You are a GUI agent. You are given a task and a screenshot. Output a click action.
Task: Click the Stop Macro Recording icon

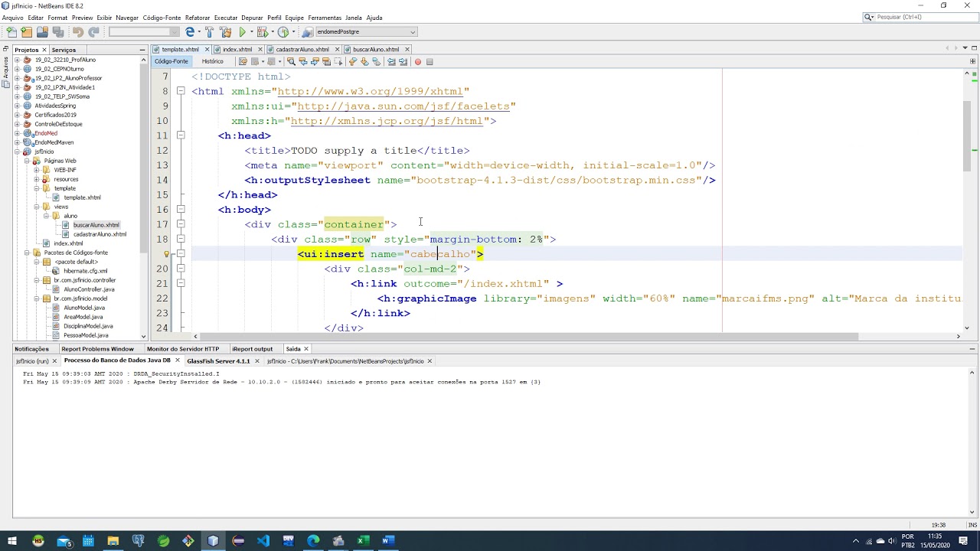[x=430, y=61]
